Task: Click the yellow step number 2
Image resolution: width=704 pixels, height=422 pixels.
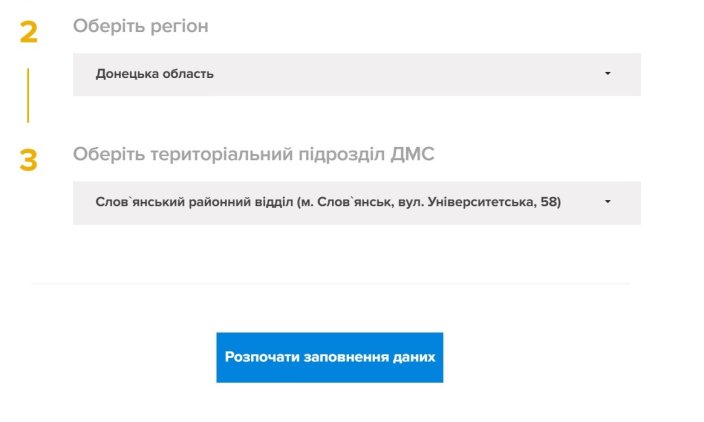Action: coord(29,32)
